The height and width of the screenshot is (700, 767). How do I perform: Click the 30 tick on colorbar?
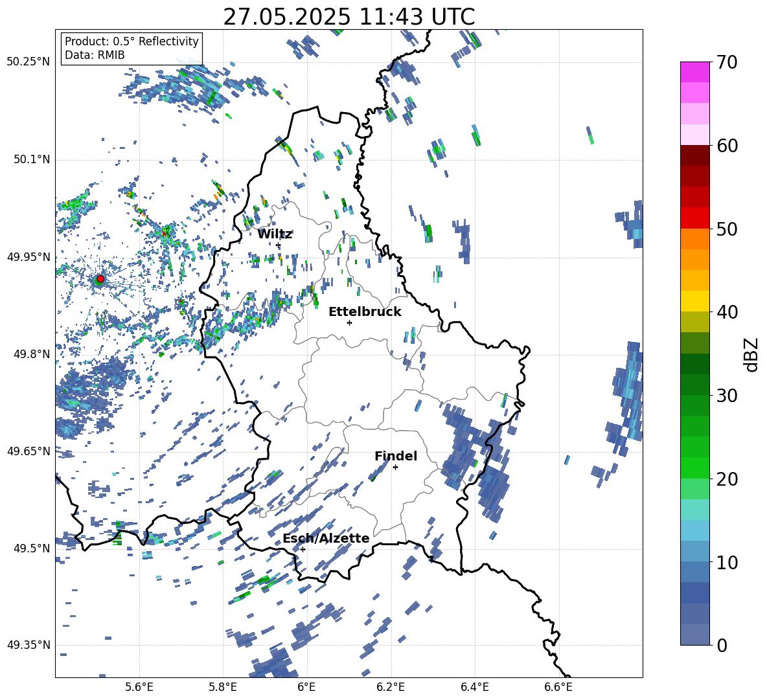pos(726,396)
